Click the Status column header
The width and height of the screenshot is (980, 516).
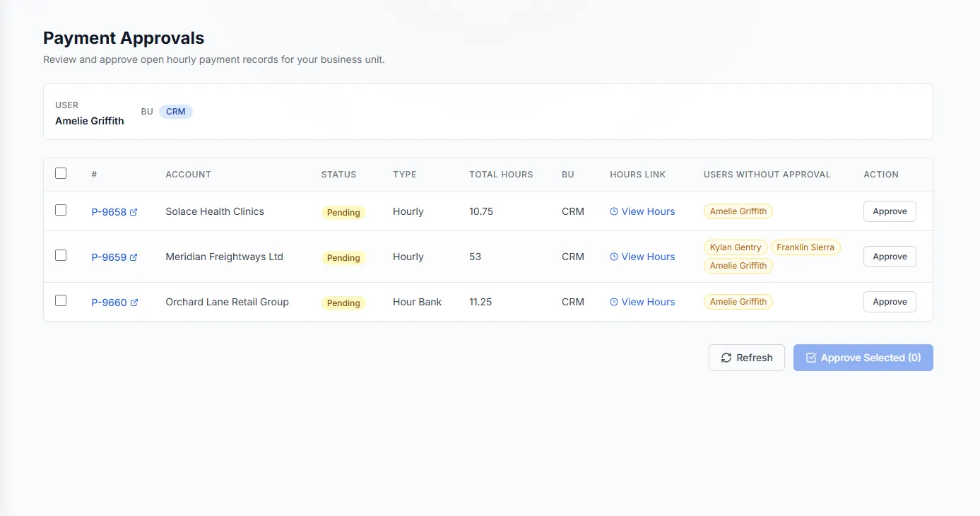pos(339,175)
